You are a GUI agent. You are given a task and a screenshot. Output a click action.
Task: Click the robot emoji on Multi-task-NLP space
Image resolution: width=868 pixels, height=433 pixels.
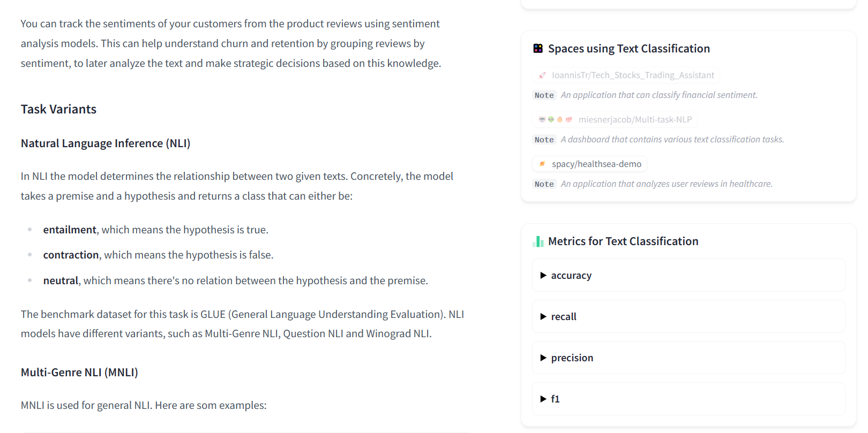point(542,120)
